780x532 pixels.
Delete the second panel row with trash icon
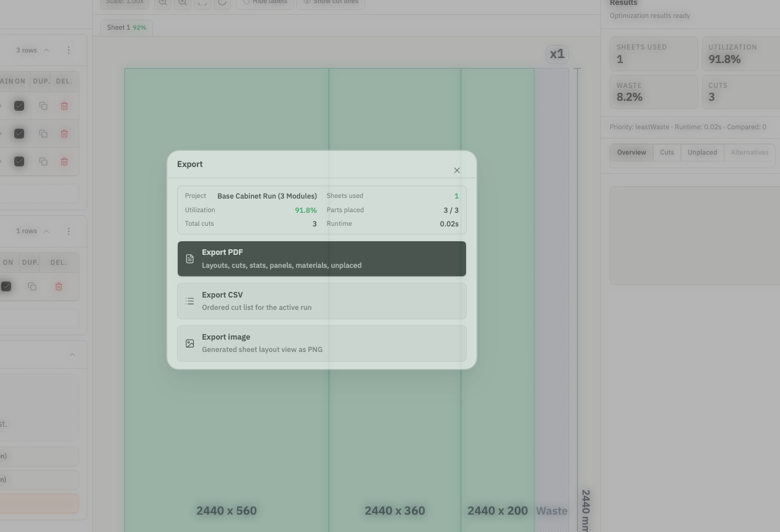tap(64, 133)
